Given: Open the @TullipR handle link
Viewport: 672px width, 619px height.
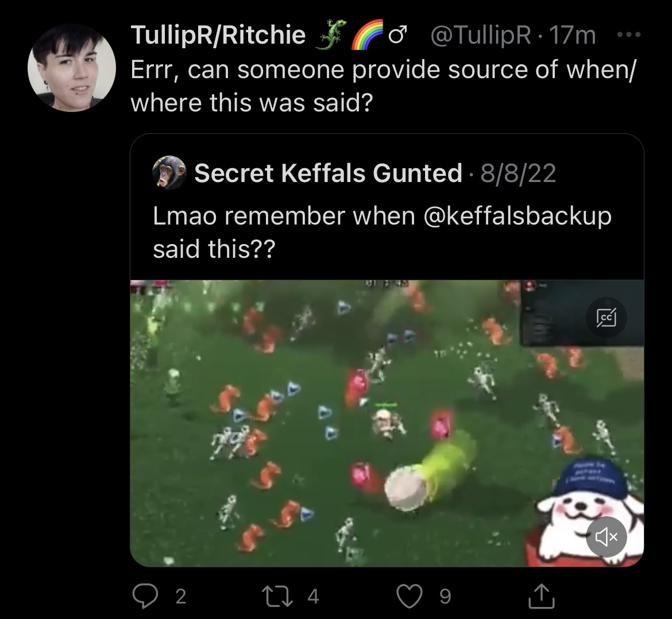Looking at the screenshot, I should 480,34.
